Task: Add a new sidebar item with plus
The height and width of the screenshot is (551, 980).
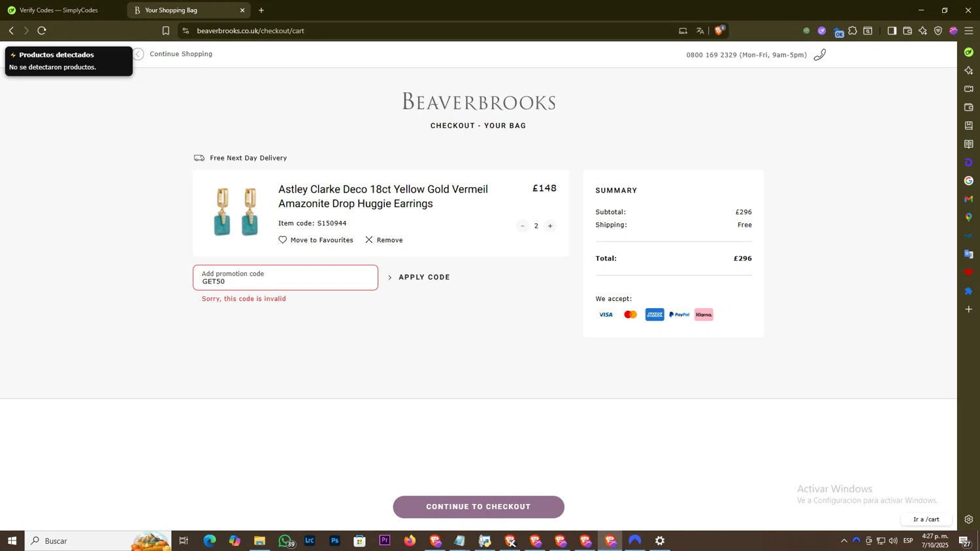Action: click(x=969, y=309)
